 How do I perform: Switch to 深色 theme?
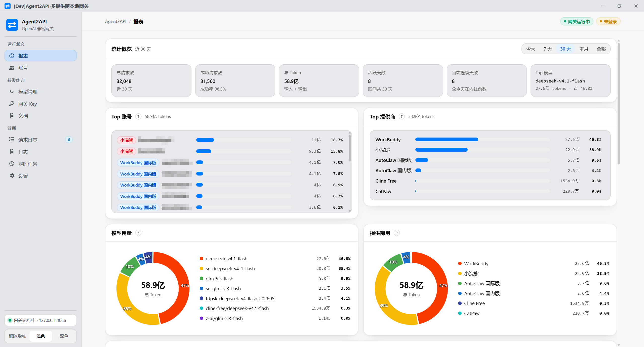[64, 336]
